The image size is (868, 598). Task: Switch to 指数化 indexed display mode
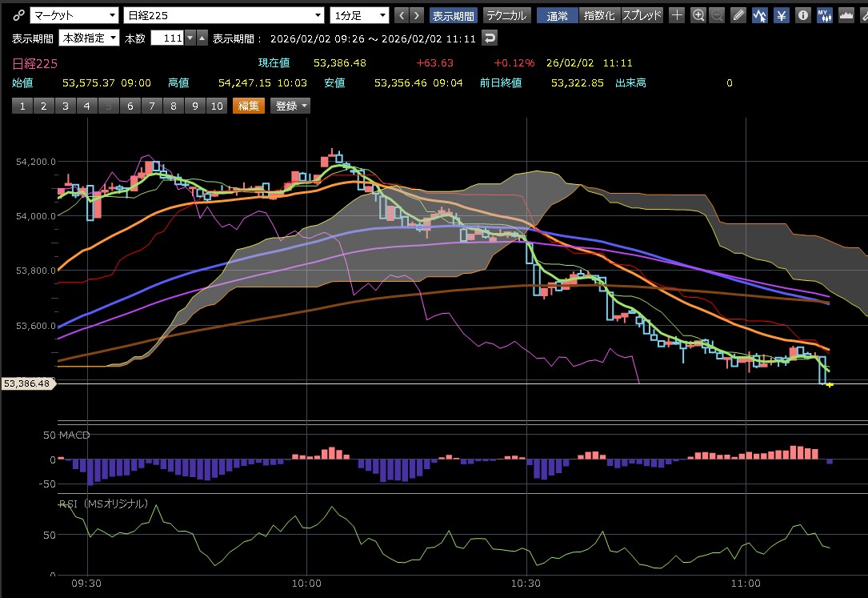click(598, 15)
